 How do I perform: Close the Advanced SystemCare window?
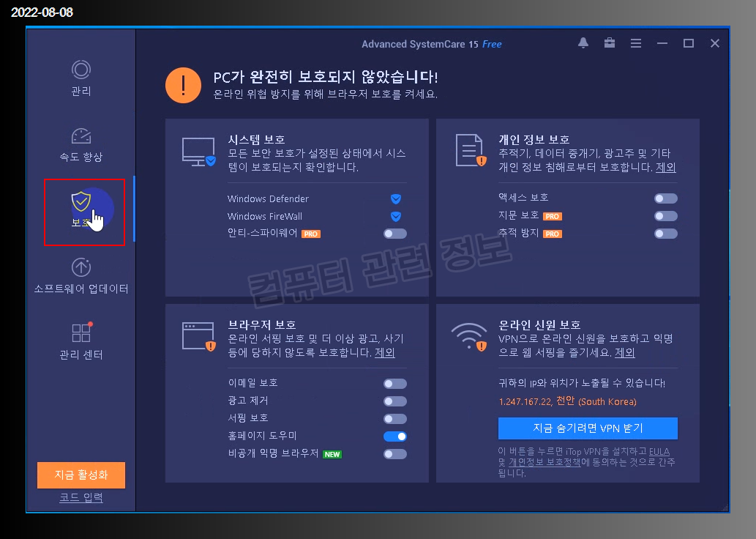pyautogui.click(x=715, y=43)
